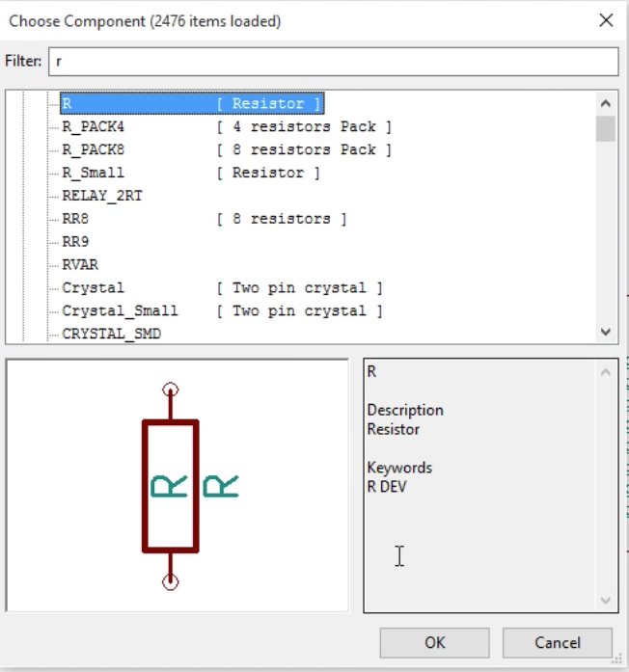The image size is (629, 672).
Task: Select the R_PACK8 component
Action: [227, 150]
